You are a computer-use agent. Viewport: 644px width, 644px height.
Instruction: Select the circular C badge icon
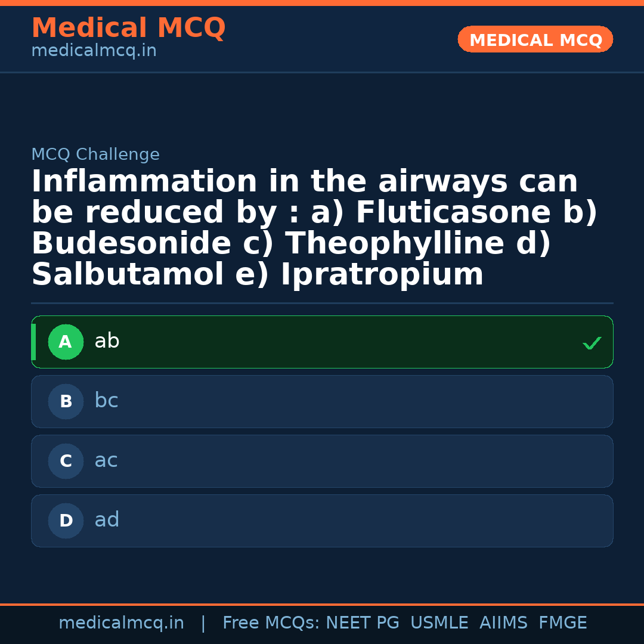click(66, 461)
